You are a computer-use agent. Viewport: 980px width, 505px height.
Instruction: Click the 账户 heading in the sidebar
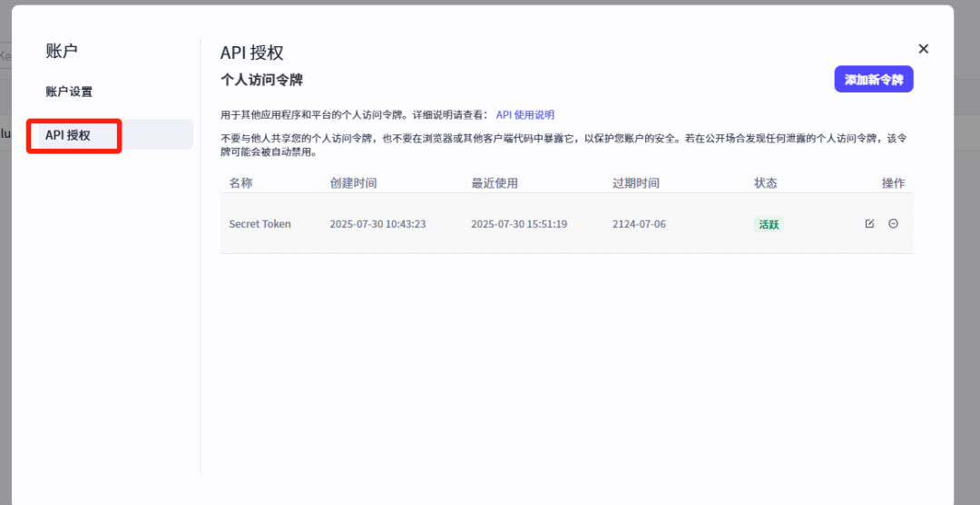coord(62,51)
